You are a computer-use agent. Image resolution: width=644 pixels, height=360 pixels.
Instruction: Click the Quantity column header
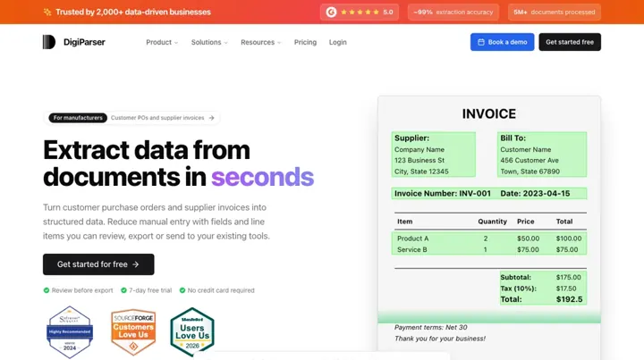[492, 222]
